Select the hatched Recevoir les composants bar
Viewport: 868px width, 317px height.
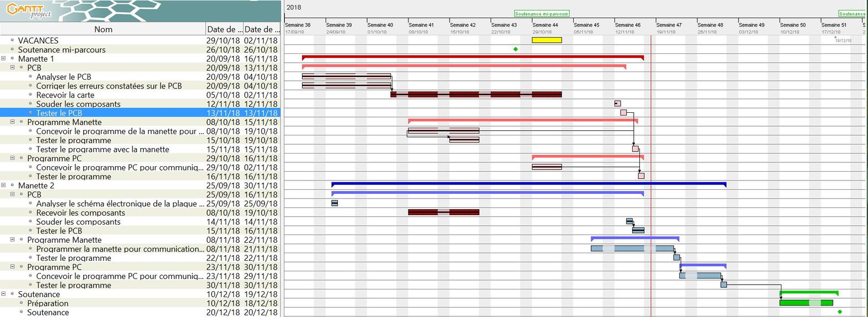tap(443, 212)
